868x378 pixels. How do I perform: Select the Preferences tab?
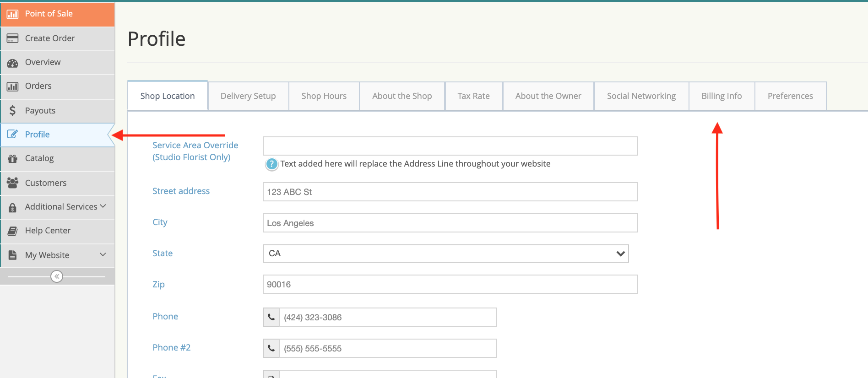791,96
